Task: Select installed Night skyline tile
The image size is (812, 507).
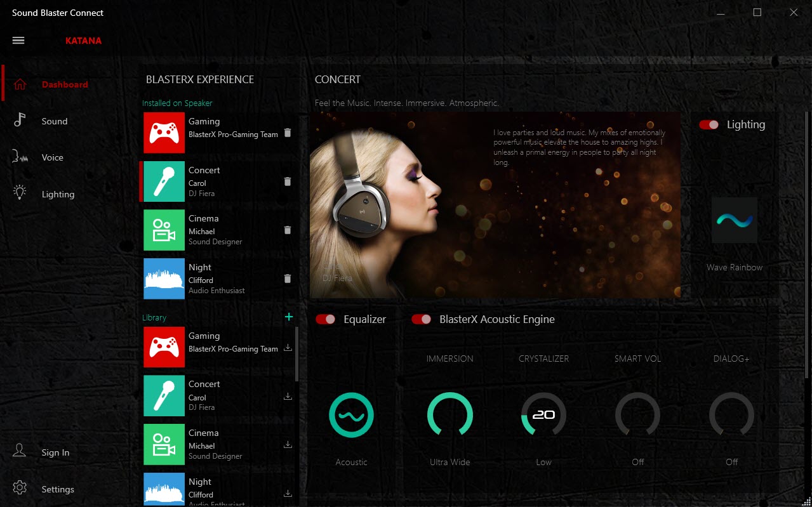Action: [164, 279]
